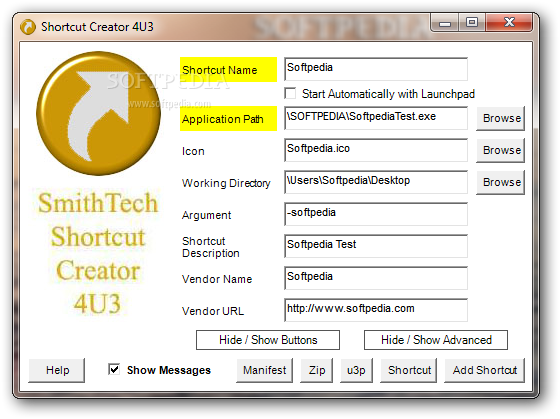This screenshot has width=560, height=419.
Task: Click the Argument field containing -softpedia
Action: coord(376,214)
